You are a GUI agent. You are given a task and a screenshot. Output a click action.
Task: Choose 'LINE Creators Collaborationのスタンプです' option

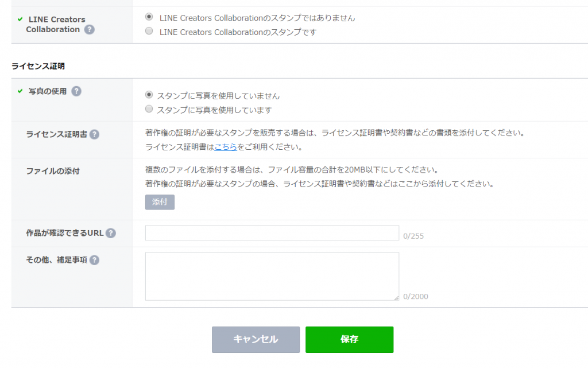pos(149,32)
